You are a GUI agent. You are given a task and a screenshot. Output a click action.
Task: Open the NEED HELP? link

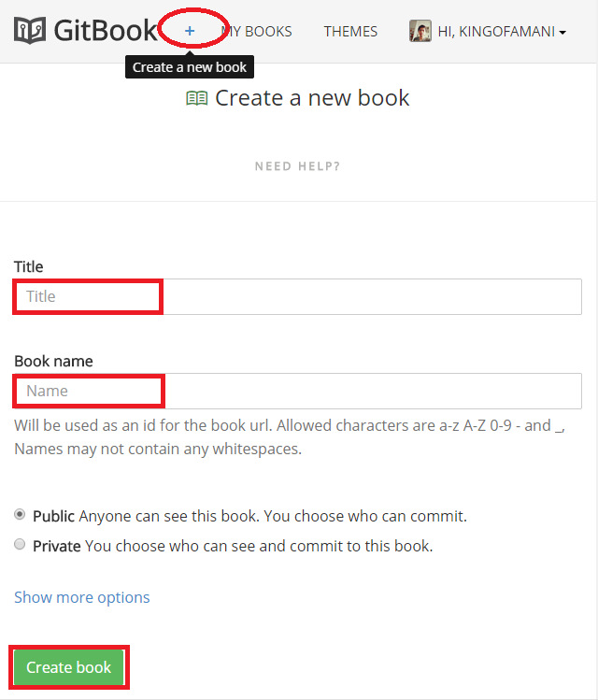(x=297, y=166)
